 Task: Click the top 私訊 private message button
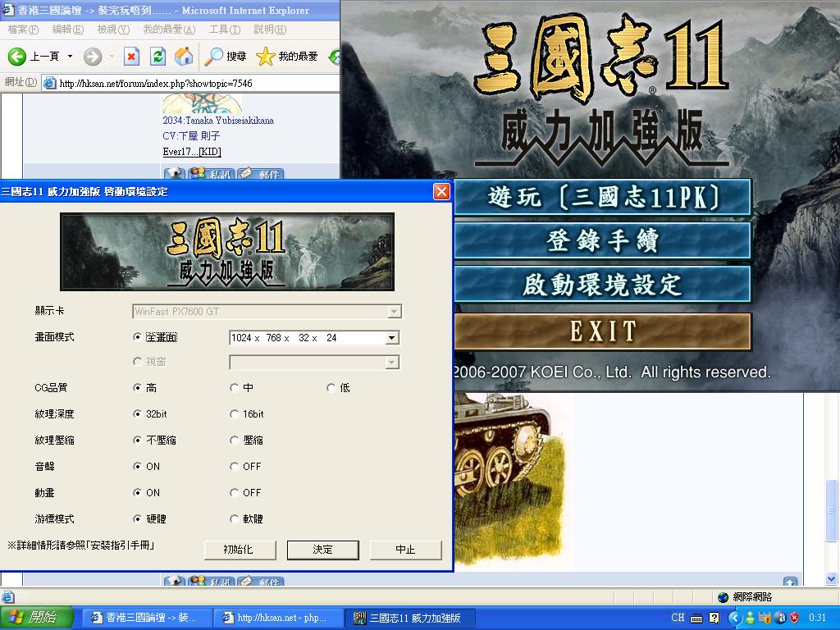(x=212, y=174)
